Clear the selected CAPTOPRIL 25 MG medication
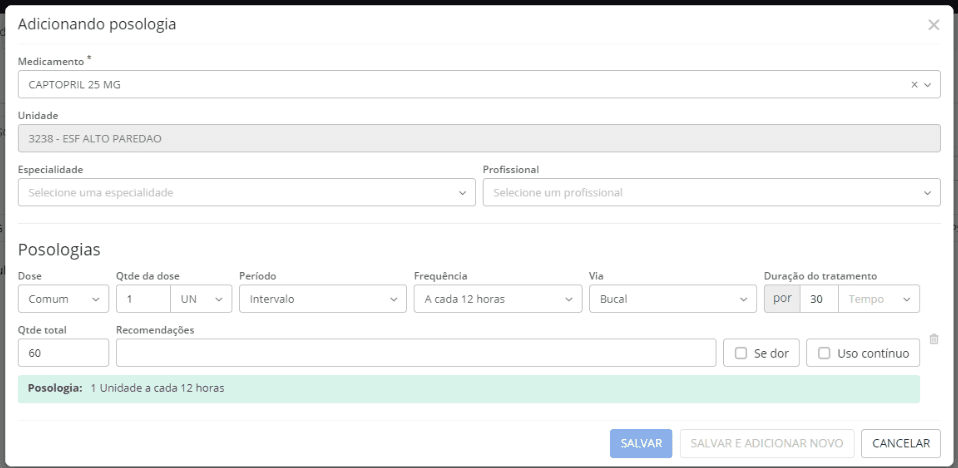958x468 pixels. tap(914, 85)
